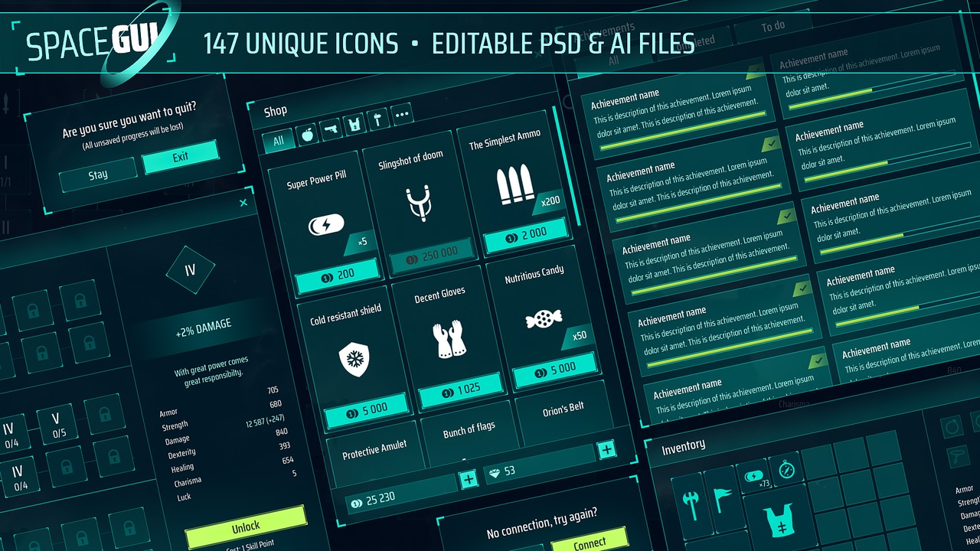The width and height of the screenshot is (980, 551).
Task: Click the Connect button in connection dialog
Action: coord(589,543)
